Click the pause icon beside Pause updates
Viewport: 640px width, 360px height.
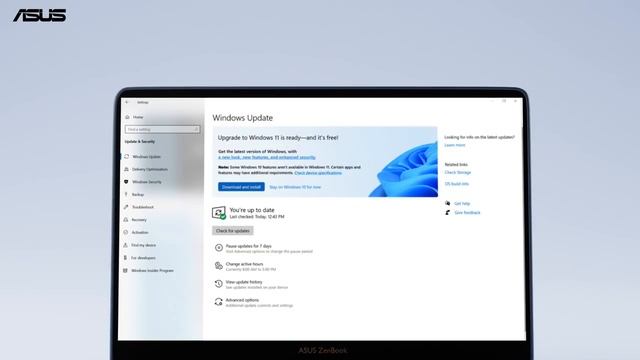pos(219,247)
